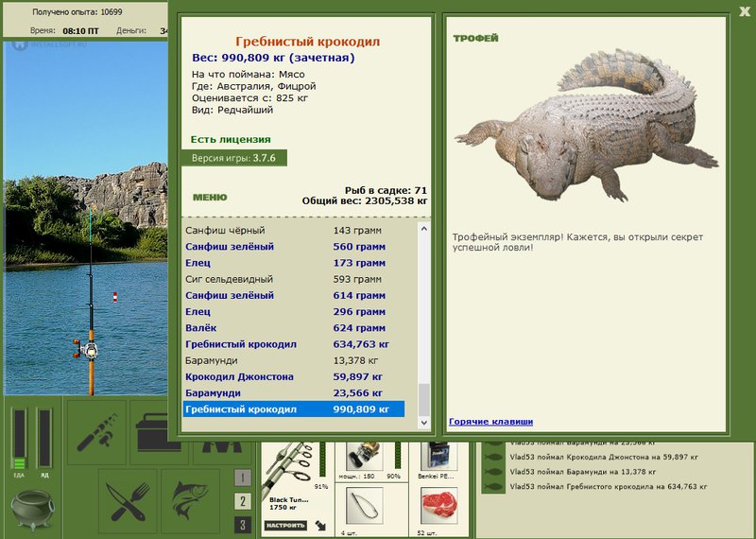756x539 pixels.
Task: Click scroll down arrow of fish list
Action: 423,423
